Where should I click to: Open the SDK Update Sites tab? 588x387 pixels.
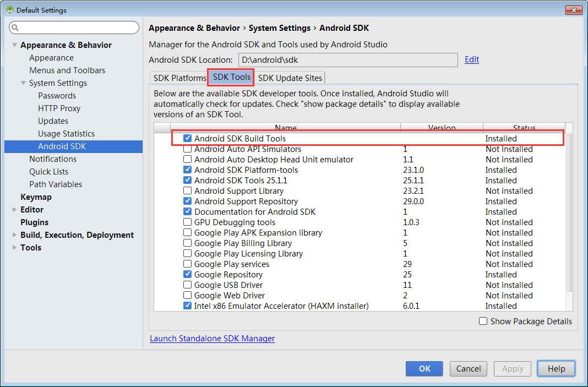point(290,78)
